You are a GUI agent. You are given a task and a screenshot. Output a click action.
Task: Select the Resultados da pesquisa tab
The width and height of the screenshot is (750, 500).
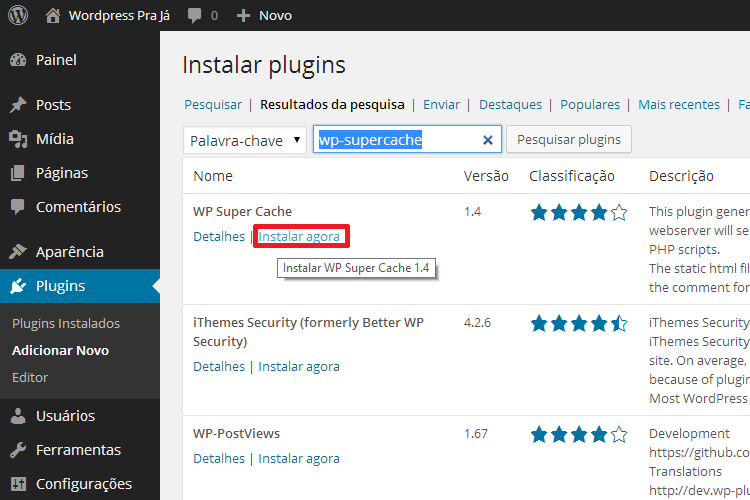coord(332,104)
